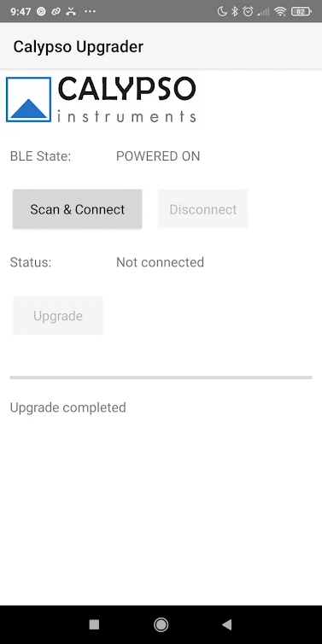Tap the recent apps square button
The height and width of the screenshot is (644, 322).
coord(94,624)
